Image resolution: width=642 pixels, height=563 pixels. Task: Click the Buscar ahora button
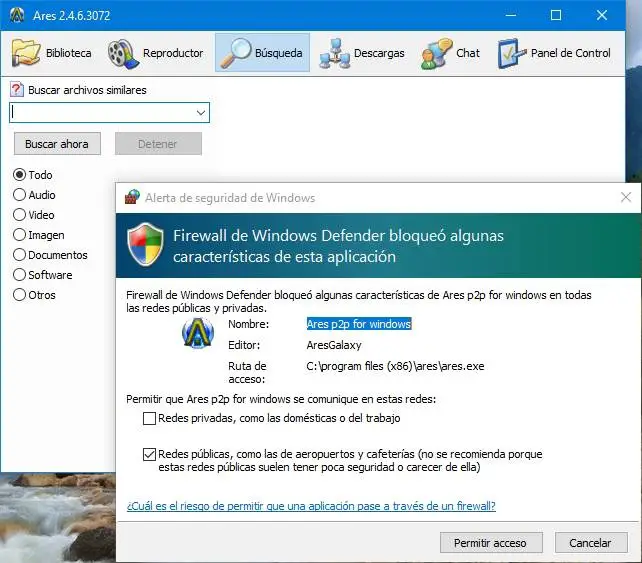57,144
